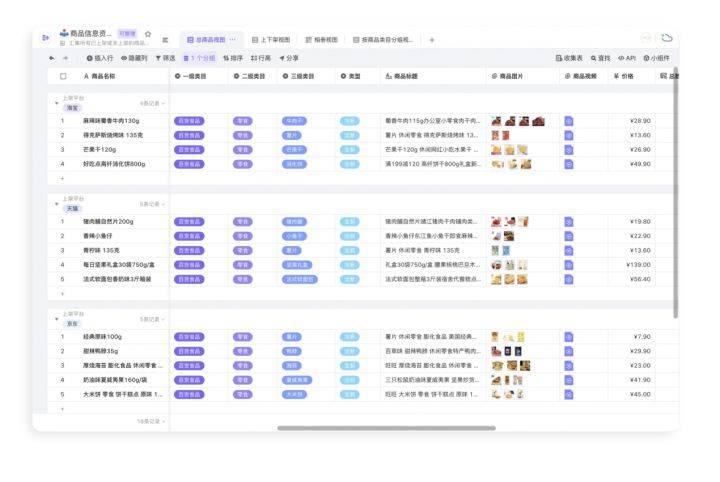Click the horizontal scrollbar at the bottom
Screen dimensions: 720x482
click(x=386, y=428)
